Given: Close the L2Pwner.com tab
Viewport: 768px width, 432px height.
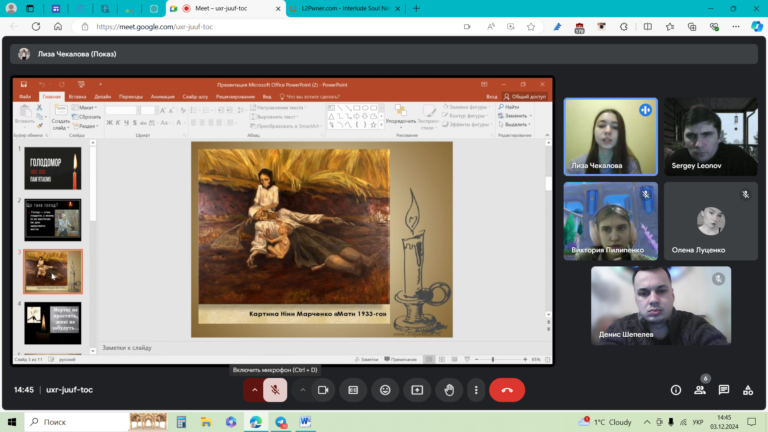Looking at the screenshot, I should (397, 8).
